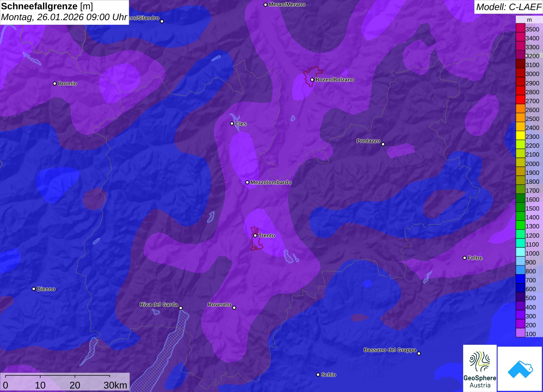The image size is (543, 392).
Task: Click the '2000' legend value label
Action: point(533,164)
